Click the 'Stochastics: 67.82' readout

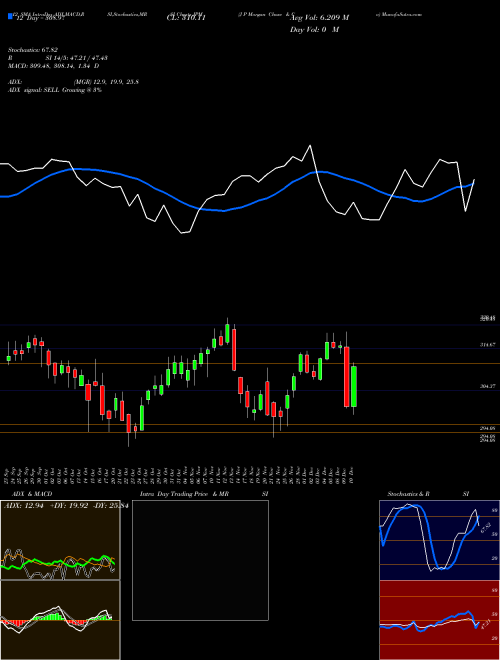(33, 50)
